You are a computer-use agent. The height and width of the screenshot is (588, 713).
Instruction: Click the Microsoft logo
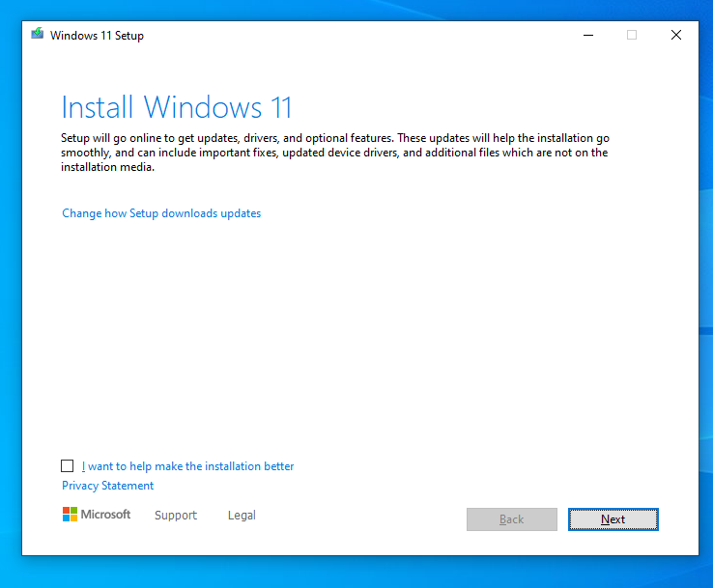[x=97, y=515]
